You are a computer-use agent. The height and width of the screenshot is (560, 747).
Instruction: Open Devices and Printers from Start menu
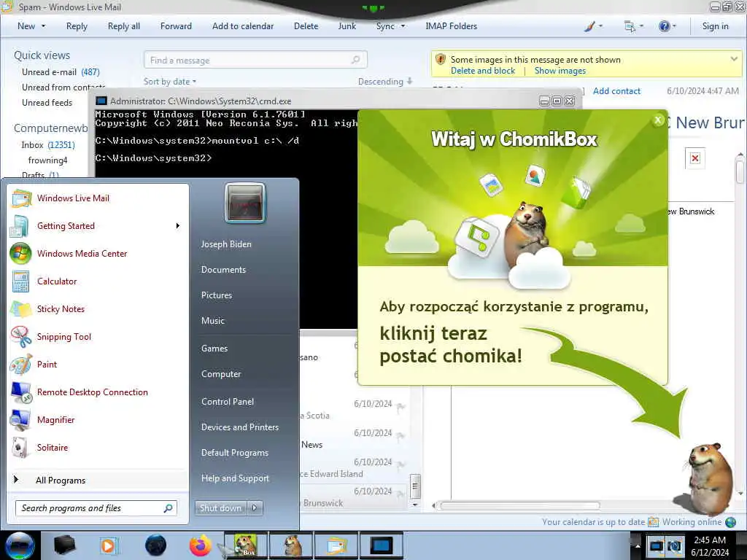pos(239,427)
